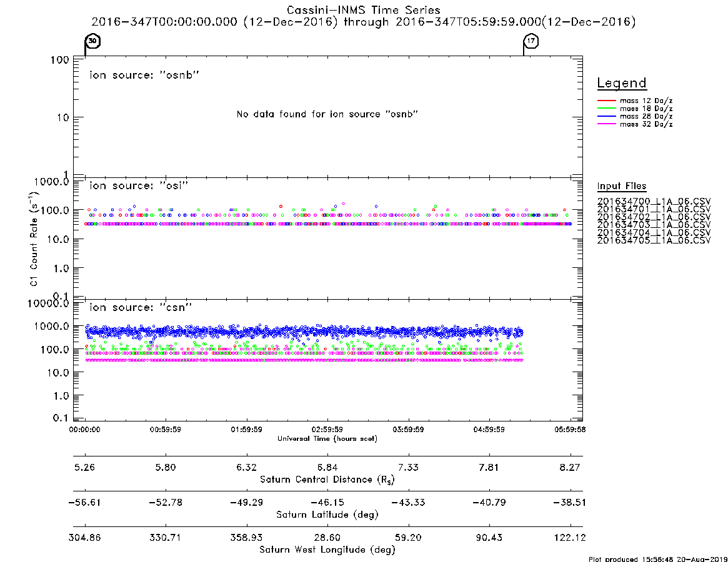Click the distance value 8.27
The height and width of the screenshot is (562, 728).
[570, 467]
